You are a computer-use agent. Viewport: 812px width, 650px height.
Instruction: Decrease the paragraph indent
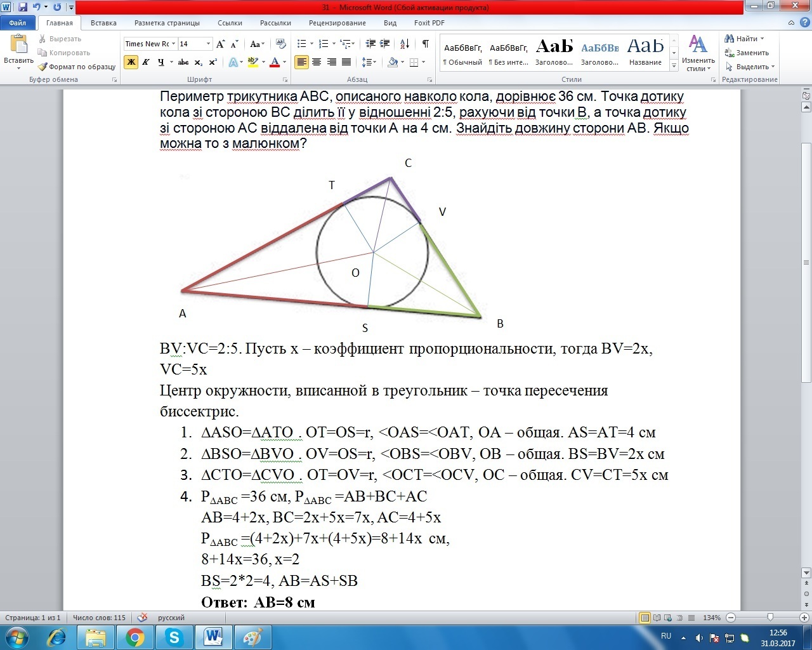coord(370,44)
